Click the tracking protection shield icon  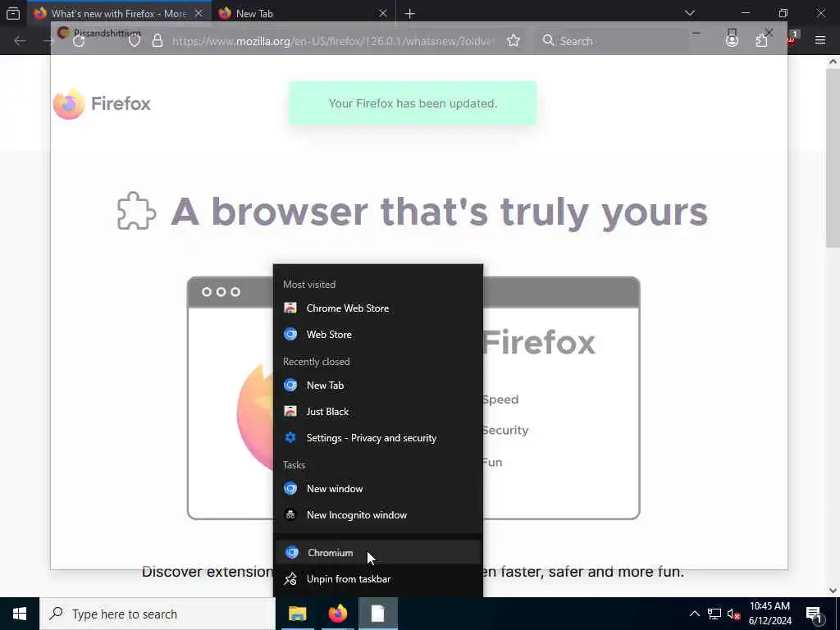pyautogui.click(x=135, y=41)
